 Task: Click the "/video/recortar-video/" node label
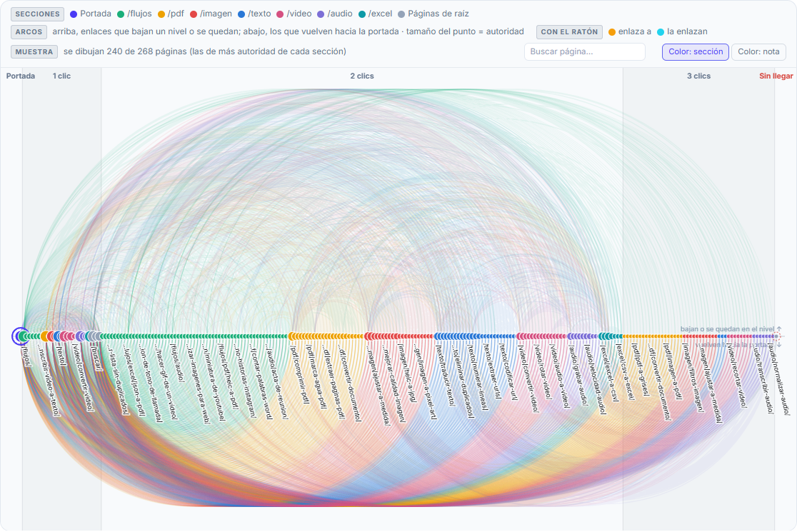click(x=737, y=376)
